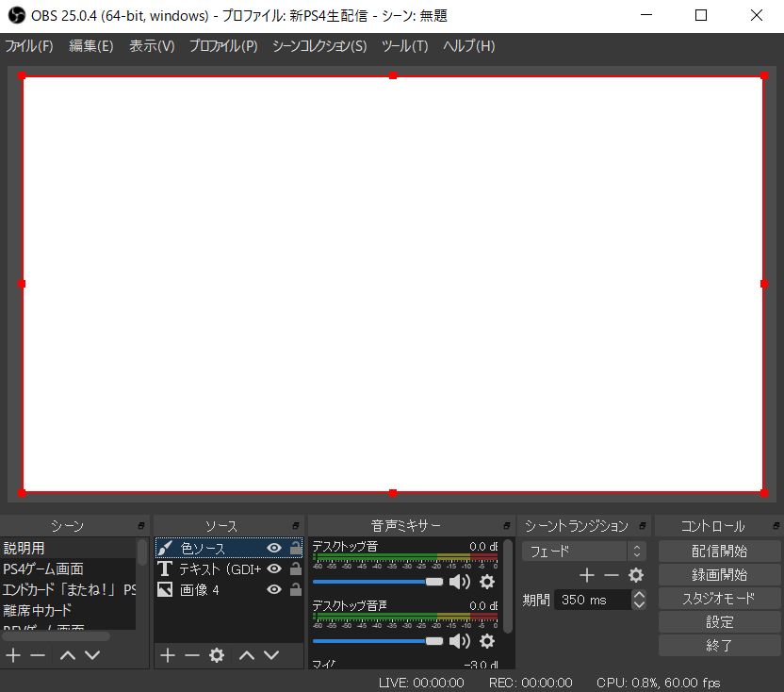Select the 説明用 scene
Viewport: 784px width, 692px height.
pyautogui.click(x=68, y=548)
